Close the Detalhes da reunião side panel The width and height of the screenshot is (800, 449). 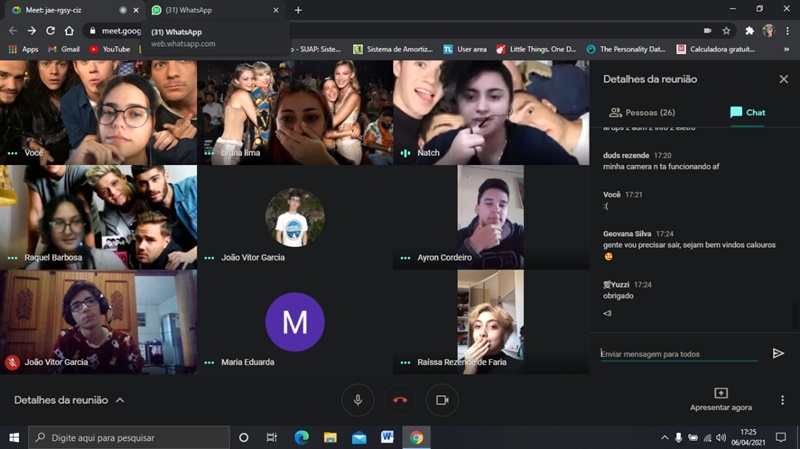pyautogui.click(x=784, y=79)
